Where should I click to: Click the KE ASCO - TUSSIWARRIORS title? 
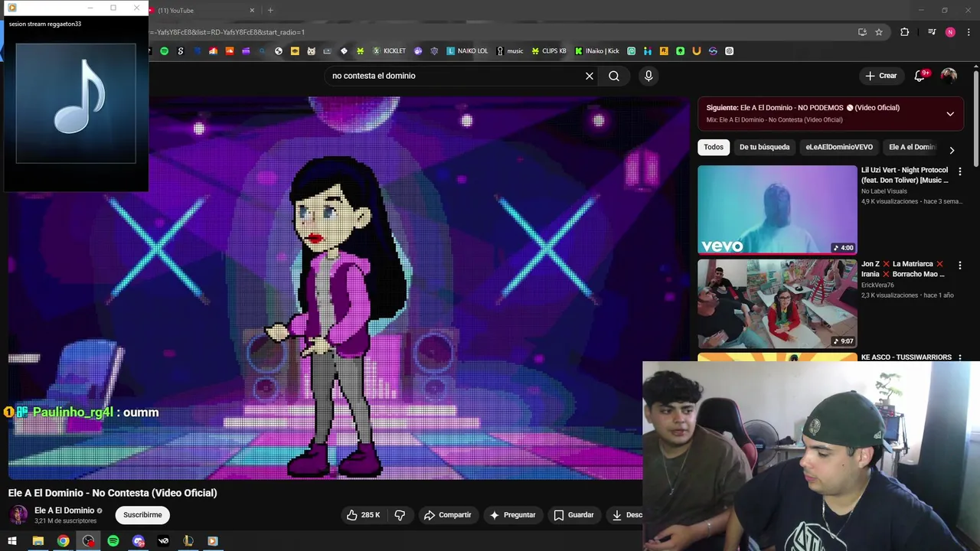pyautogui.click(x=906, y=357)
